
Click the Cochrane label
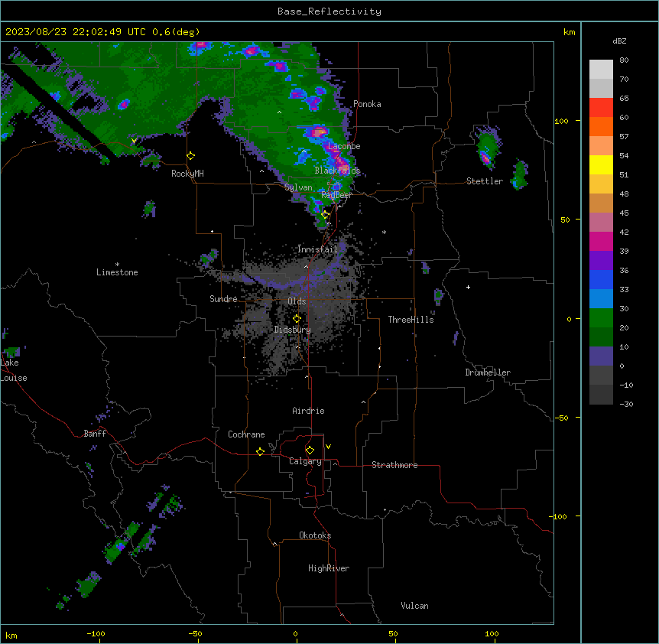pos(246,434)
